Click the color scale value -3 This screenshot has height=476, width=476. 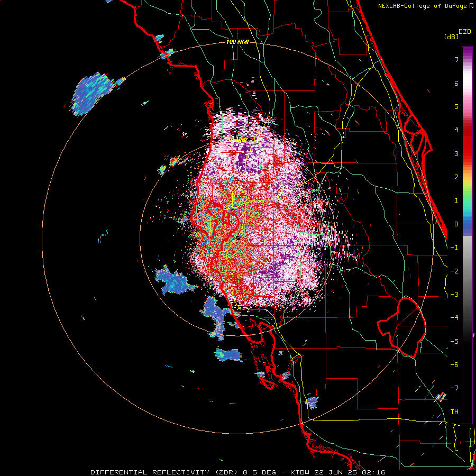point(454,295)
